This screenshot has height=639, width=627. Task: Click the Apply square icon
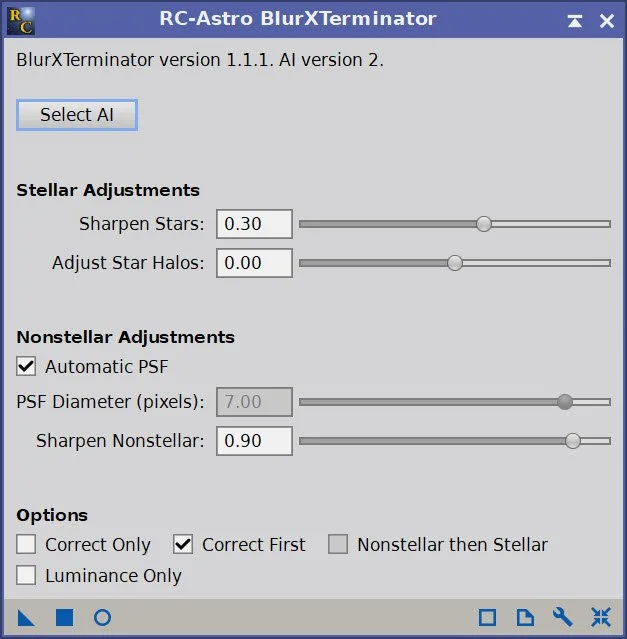click(64, 617)
